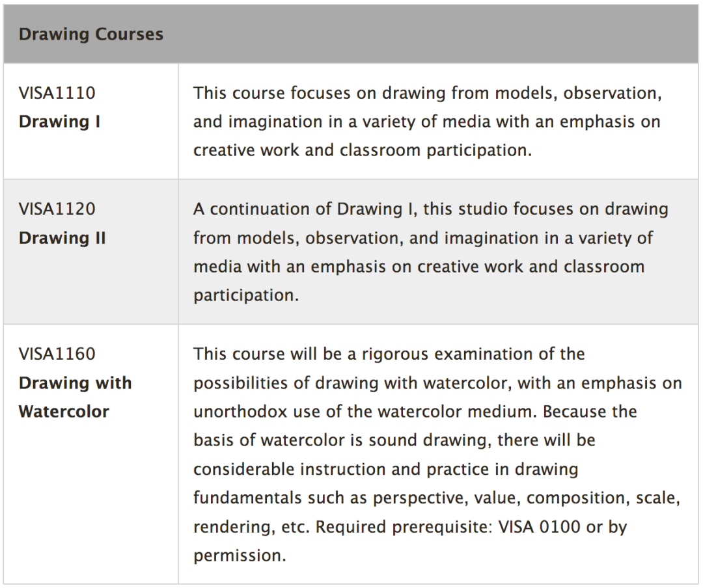Select the VISA1160 course code
Image resolution: width=703 pixels, height=588 pixels.
57,354
